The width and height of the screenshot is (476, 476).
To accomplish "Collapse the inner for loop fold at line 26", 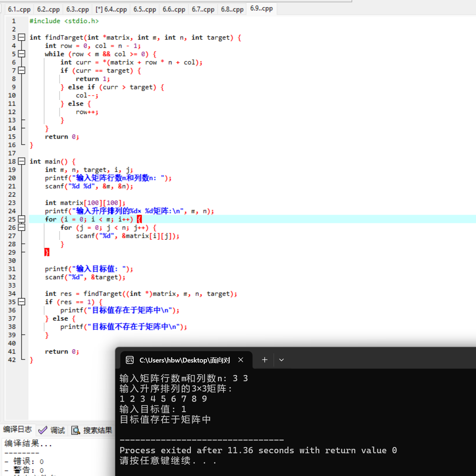I will [22, 227].
